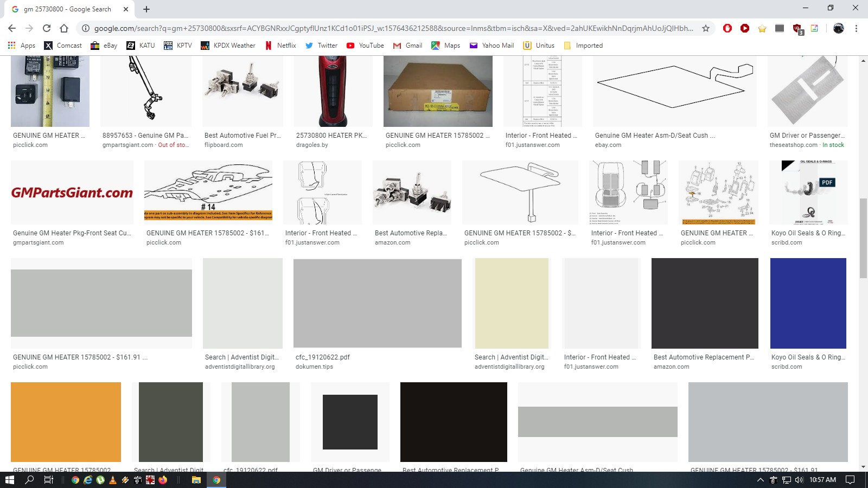Open the network status tray icon
Screen dimensions: 868x488
coord(787,480)
